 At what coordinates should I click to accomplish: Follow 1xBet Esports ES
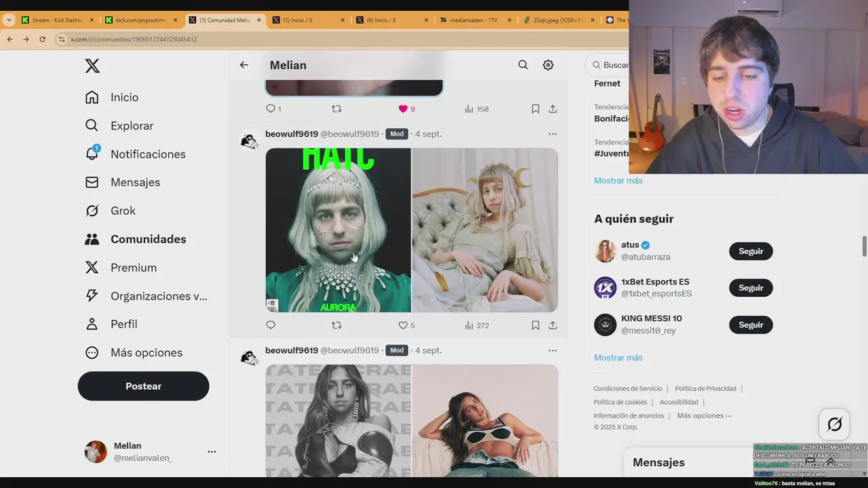point(751,288)
